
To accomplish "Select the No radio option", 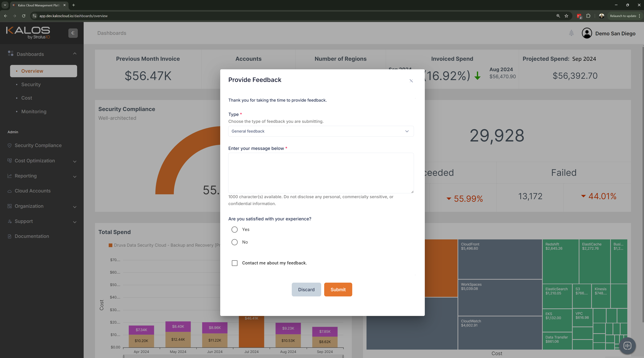I will click(x=234, y=242).
